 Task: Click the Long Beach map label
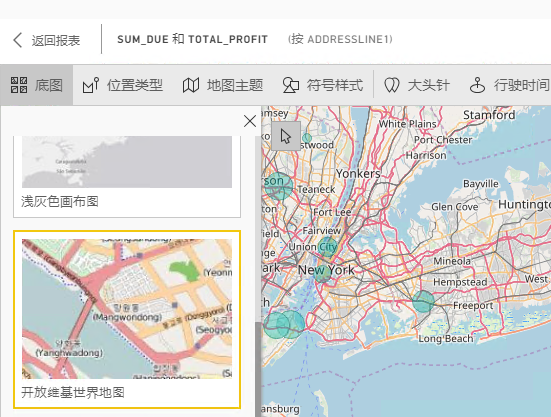click(x=446, y=339)
